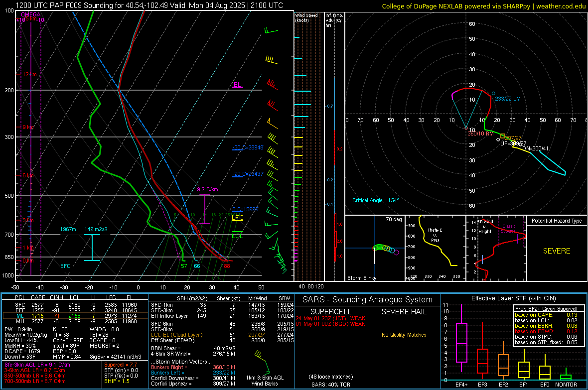588x390 pixels.
Task: Click the Critical Angle = 154° text
Action: [x=376, y=200]
